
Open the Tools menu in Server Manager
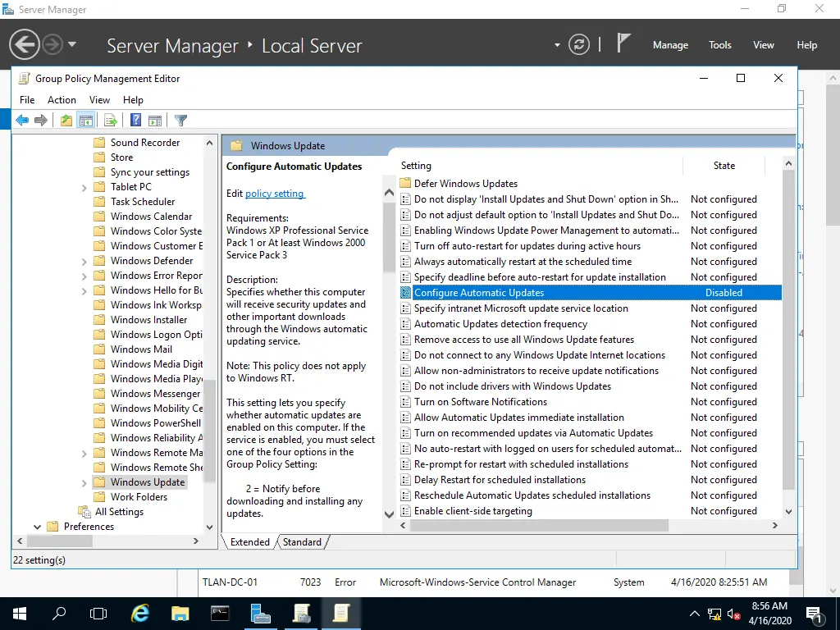pyautogui.click(x=720, y=45)
